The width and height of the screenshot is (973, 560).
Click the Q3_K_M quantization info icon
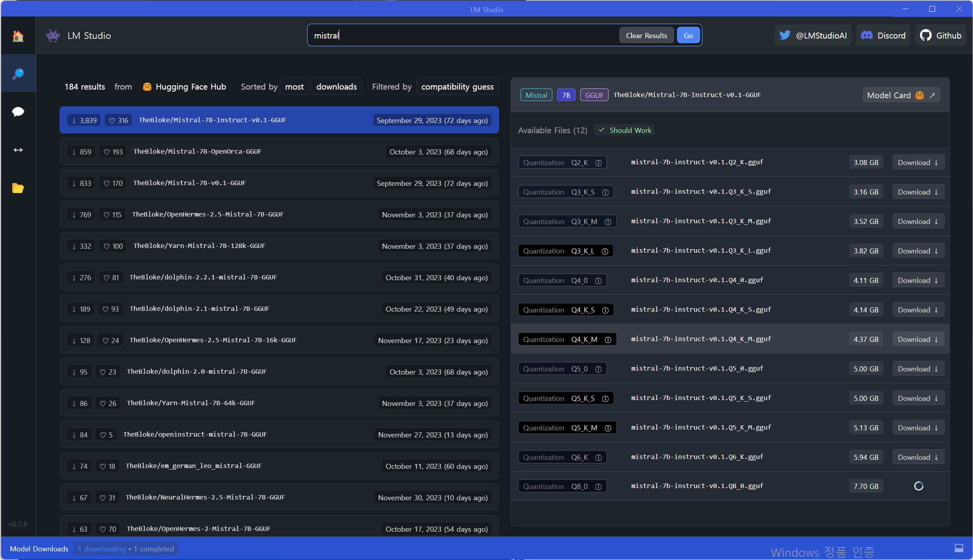point(608,222)
